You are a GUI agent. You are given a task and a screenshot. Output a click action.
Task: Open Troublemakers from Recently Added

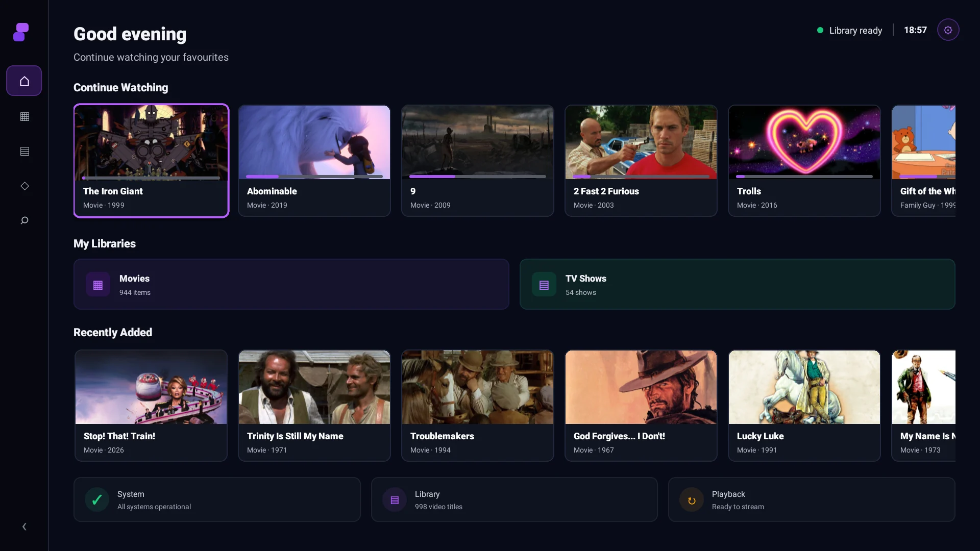click(478, 406)
